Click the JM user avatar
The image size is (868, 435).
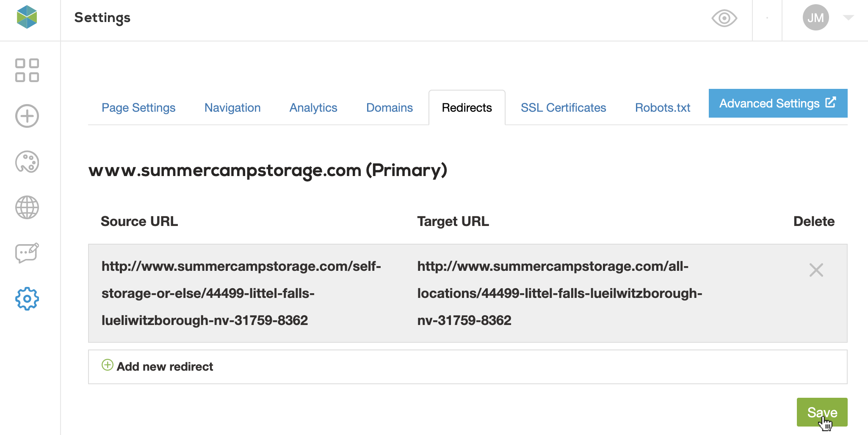coord(815,18)
